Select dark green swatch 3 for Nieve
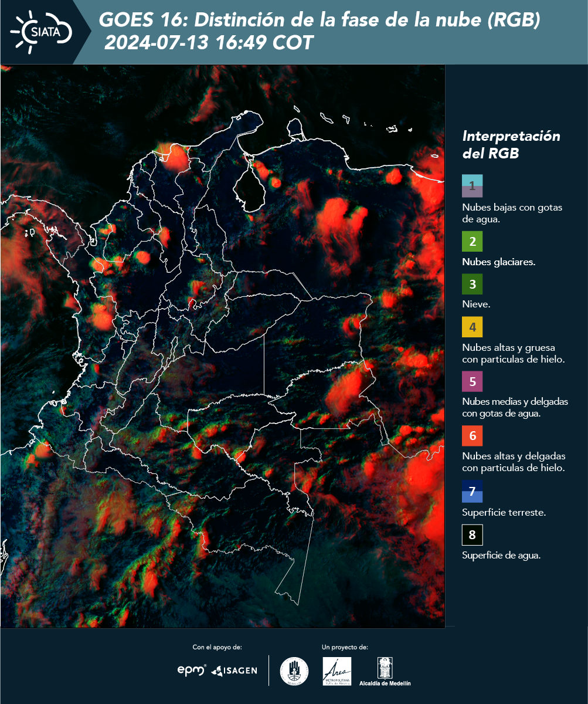 coord(473,285)
